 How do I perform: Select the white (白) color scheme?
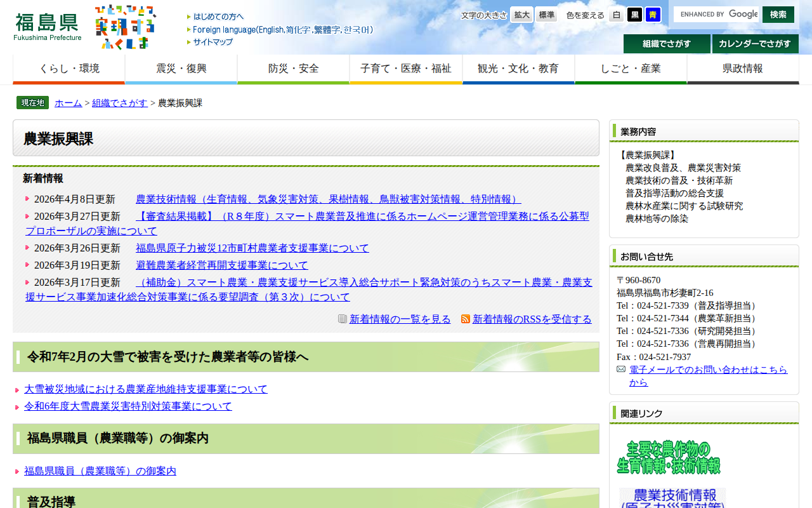[617, 15]
